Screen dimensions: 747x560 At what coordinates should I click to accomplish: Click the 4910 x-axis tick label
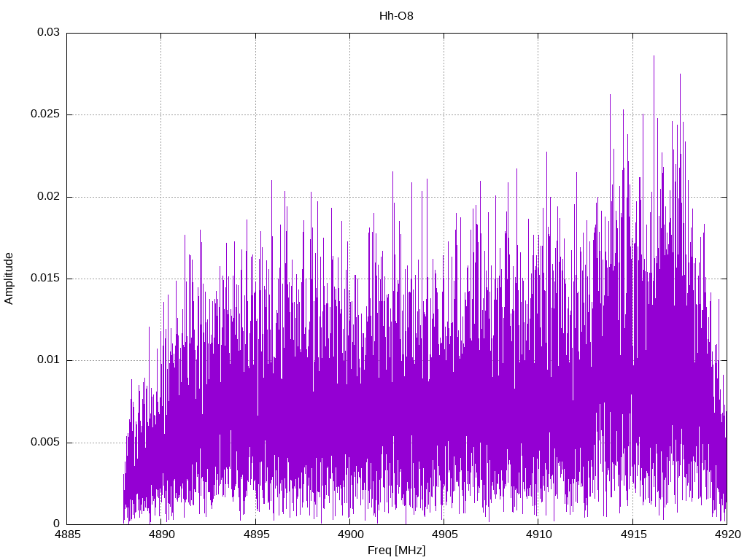point(539,534)
